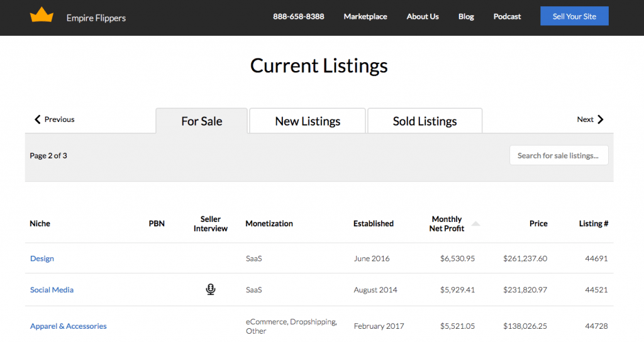Go to the Next page of listings
Viewport: 644px width, 342px height.
click(x=590, y=119)
